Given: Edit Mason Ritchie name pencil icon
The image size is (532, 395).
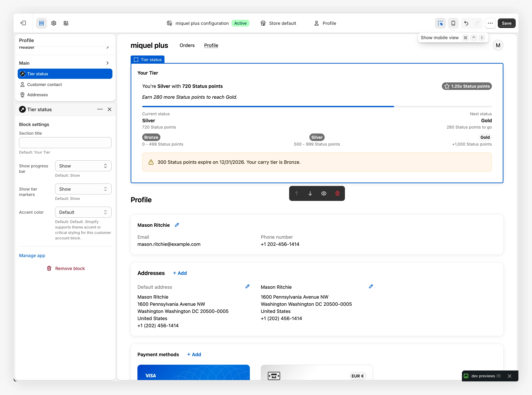Looking at the screenshot, I should tap(177, 225).
